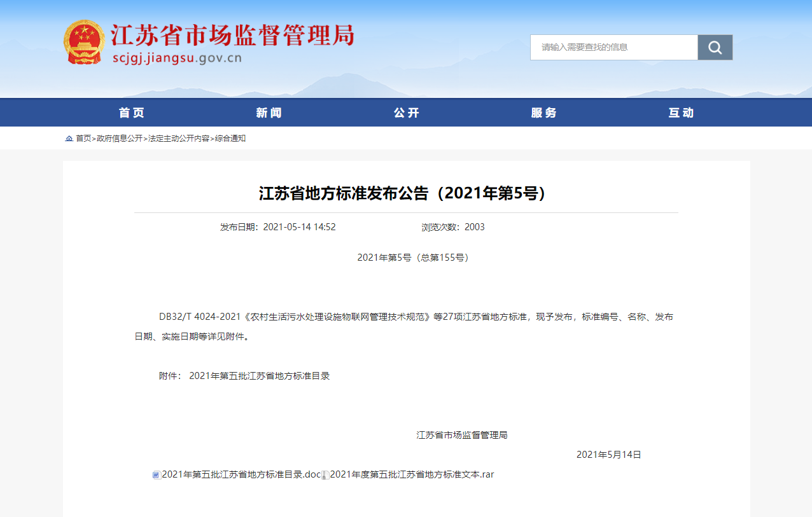Navigate to 政府信息公开 breadcrumb
The width and height of the screenshot is (812, 517).
coord(120,139)
